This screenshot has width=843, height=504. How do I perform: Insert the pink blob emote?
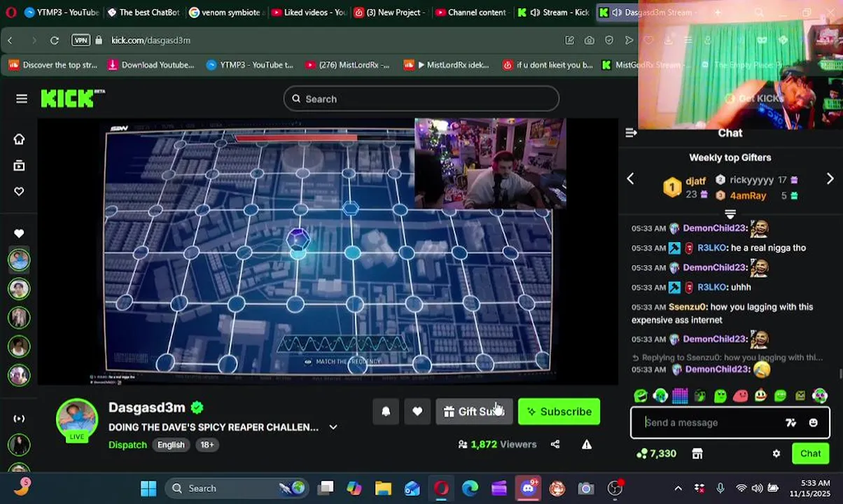tap(740, 396)
